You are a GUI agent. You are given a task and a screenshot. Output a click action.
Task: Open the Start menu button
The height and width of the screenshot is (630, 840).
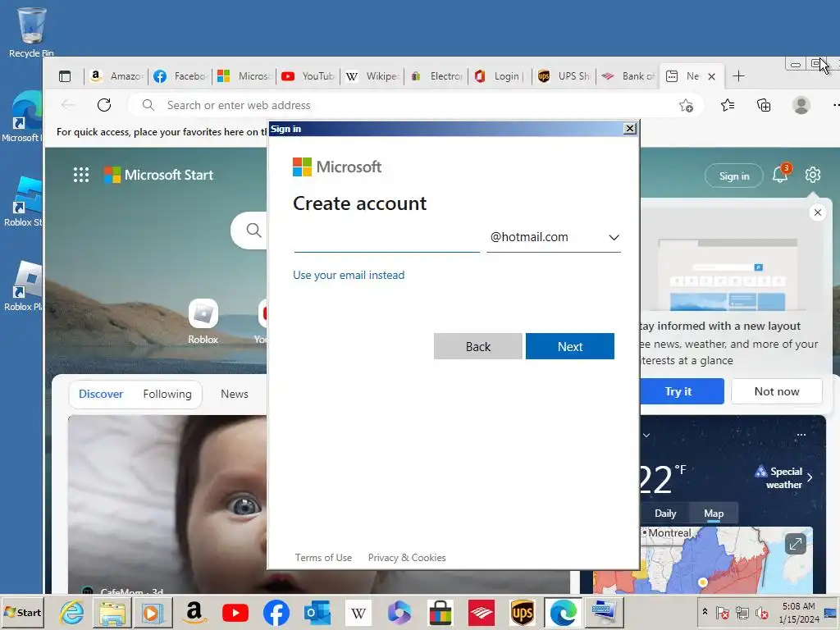[x=22, y=612]
